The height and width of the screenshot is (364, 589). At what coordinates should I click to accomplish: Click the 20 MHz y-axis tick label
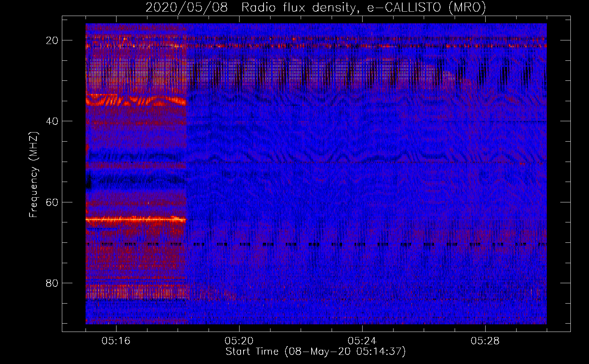pos(52,40)
